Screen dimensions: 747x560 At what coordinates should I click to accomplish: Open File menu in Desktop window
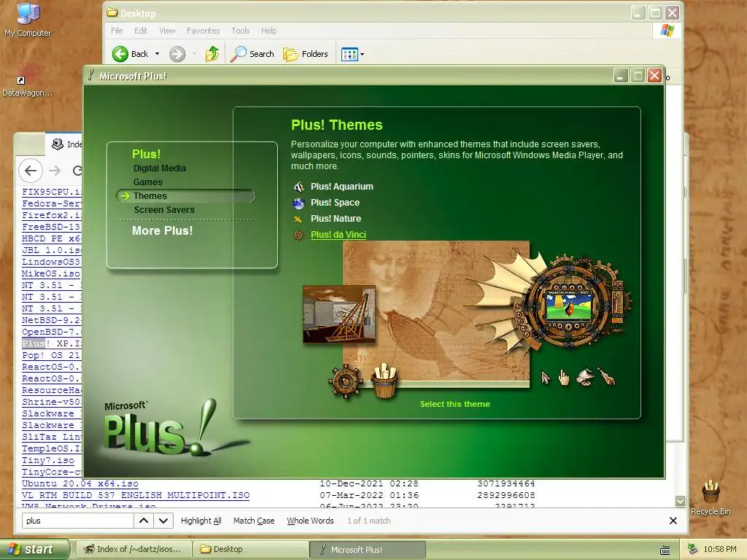coord(117,31)
